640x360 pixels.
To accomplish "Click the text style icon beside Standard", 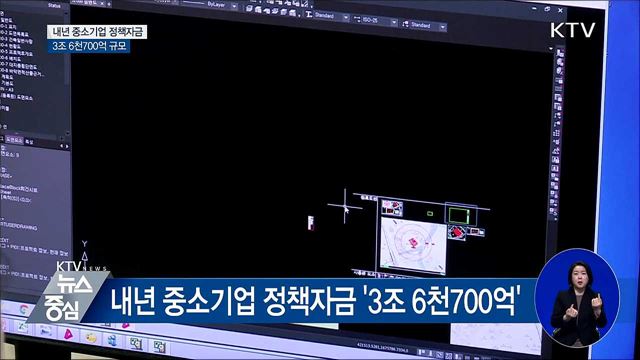I will pos(309,14).
